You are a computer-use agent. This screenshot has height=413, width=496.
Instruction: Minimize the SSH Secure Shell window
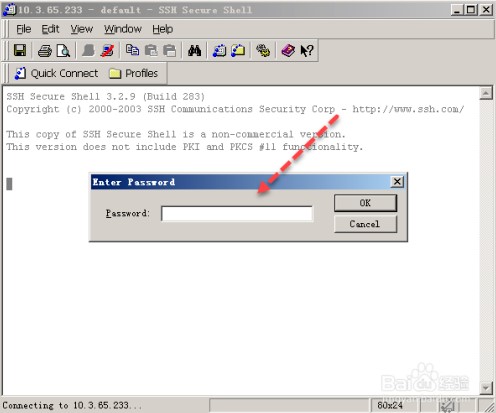[457, 10]
